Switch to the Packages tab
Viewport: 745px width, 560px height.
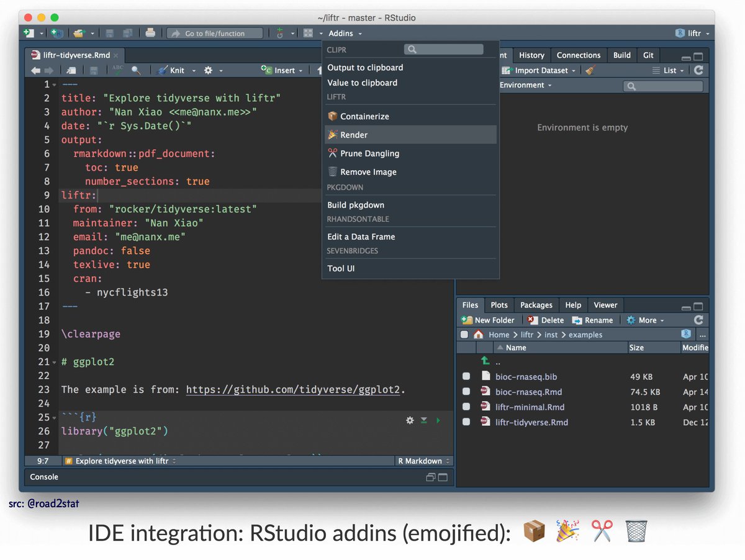[x=536, y=305]
